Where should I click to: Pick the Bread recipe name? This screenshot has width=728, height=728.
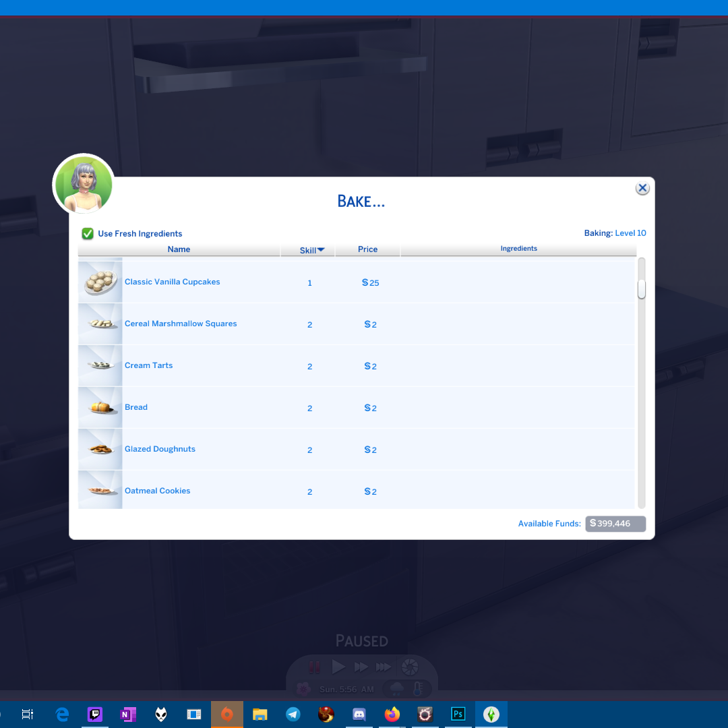click(136, 407)
